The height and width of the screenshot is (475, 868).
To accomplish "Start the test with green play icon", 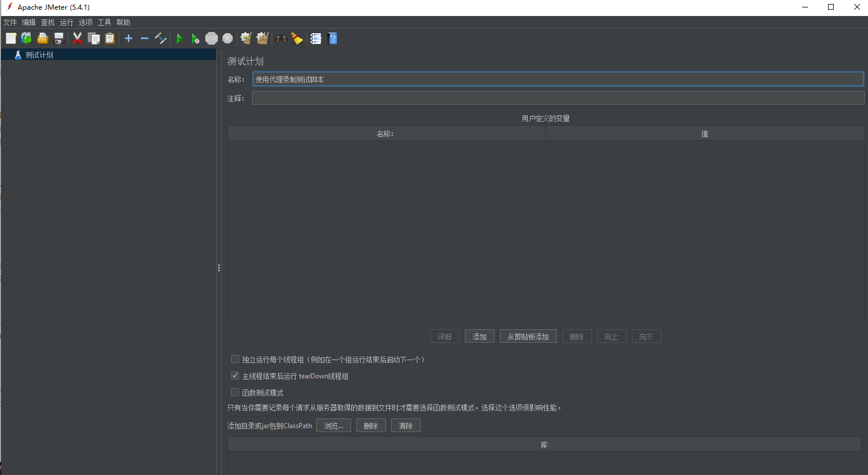I will [180, 38].
